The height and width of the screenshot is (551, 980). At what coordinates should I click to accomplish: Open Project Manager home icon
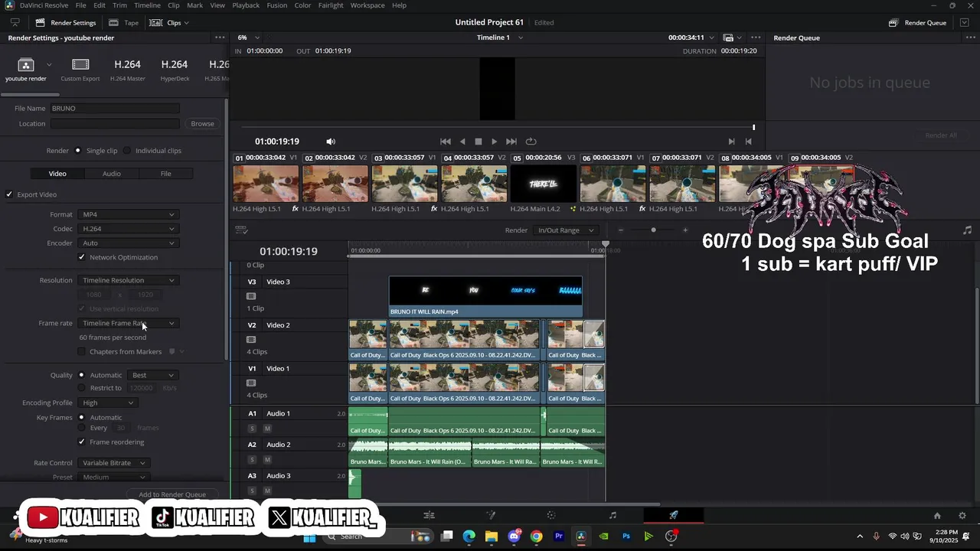[937, 516]
